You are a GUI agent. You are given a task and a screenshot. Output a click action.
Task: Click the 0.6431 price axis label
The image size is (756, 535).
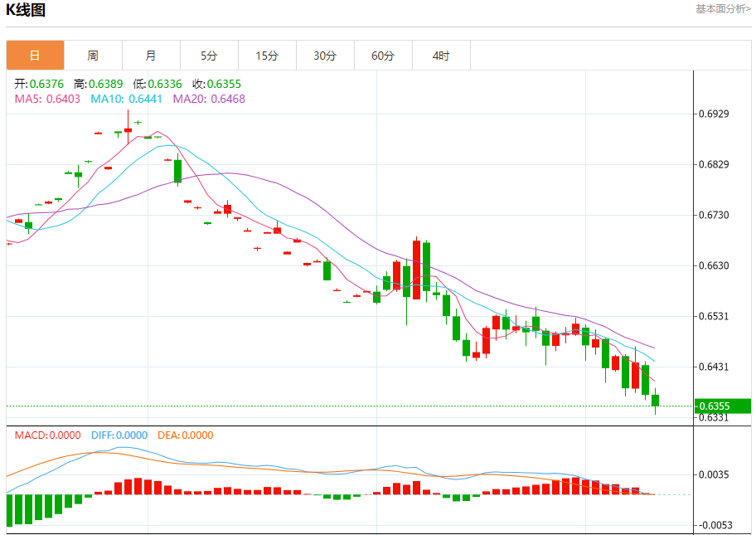click(714, 367)
